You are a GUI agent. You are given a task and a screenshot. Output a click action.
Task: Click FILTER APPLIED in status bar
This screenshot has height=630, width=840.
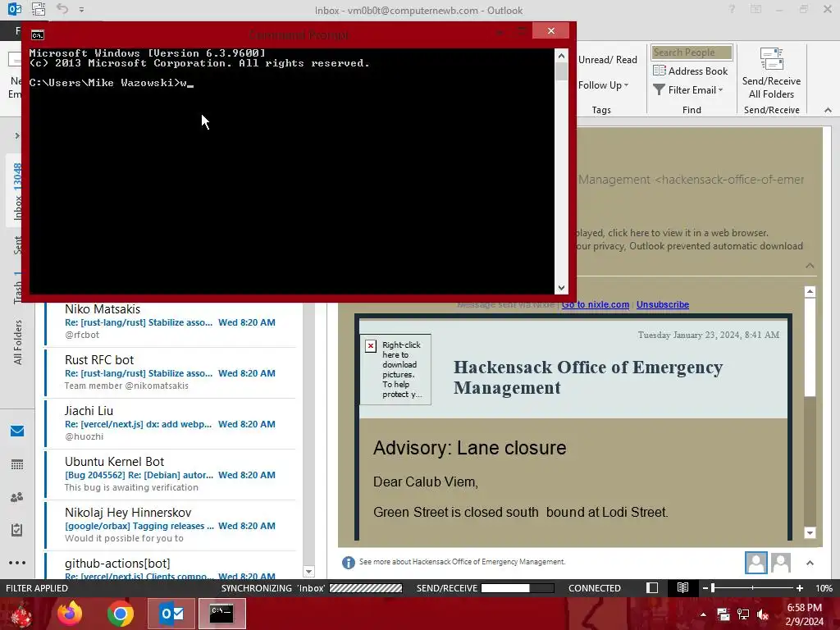coord(36,588)
